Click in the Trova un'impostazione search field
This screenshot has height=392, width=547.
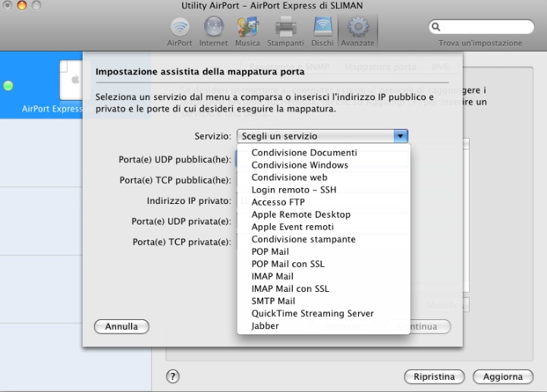pyautogui.click(x=482, y=27)
